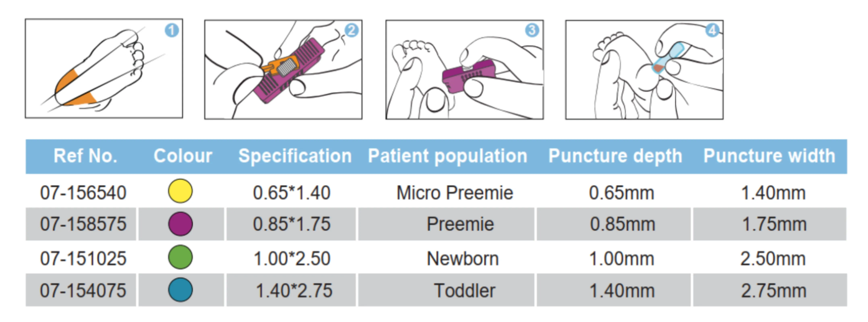Click the Colour column header
Image resolution: width=868 pixels, height=322 pixels.
click(183, 156)
